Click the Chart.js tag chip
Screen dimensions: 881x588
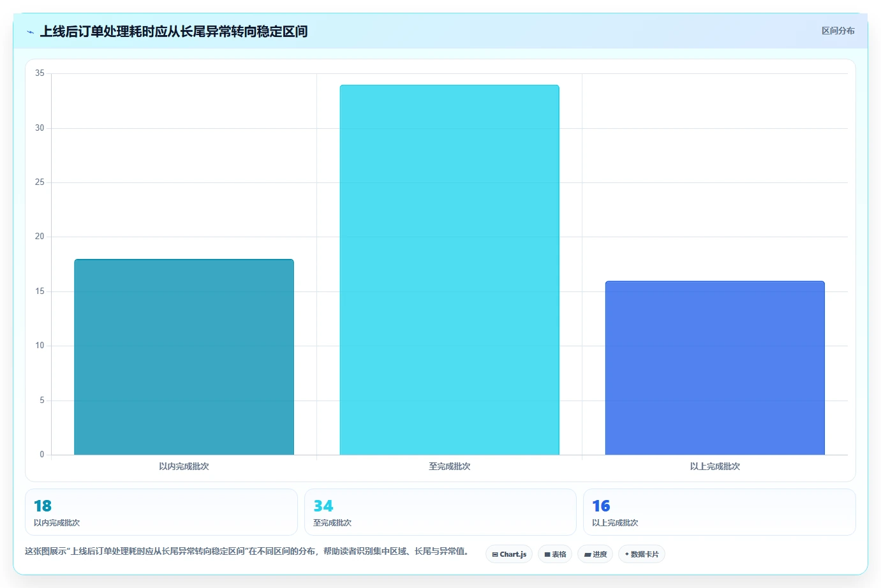pyautogui.click(x=509, y=554)
